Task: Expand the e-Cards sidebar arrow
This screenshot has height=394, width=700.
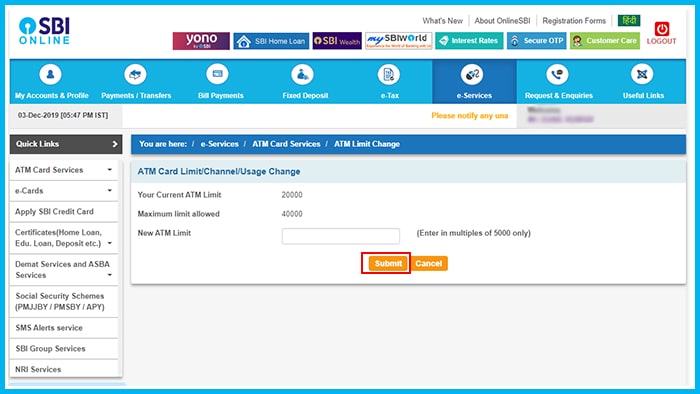Action: (x=110, y=191)
